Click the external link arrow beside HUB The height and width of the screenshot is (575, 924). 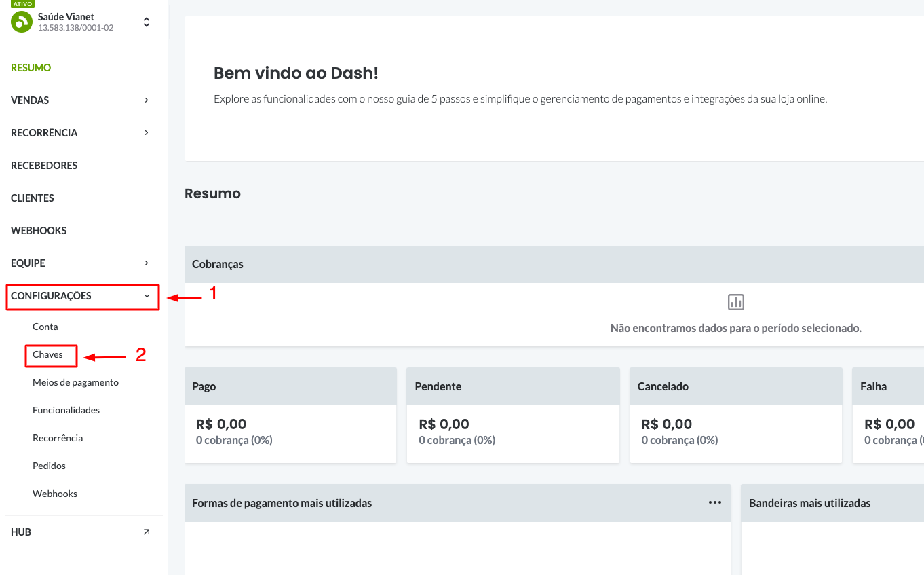(146, 532)
